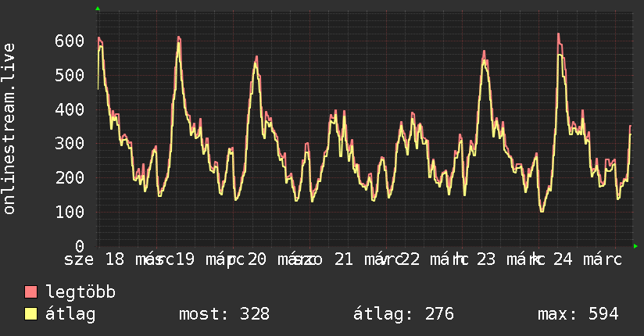Click the green arrow atop the y-axis
Screen dimensions: 644x336
[98, 9]
